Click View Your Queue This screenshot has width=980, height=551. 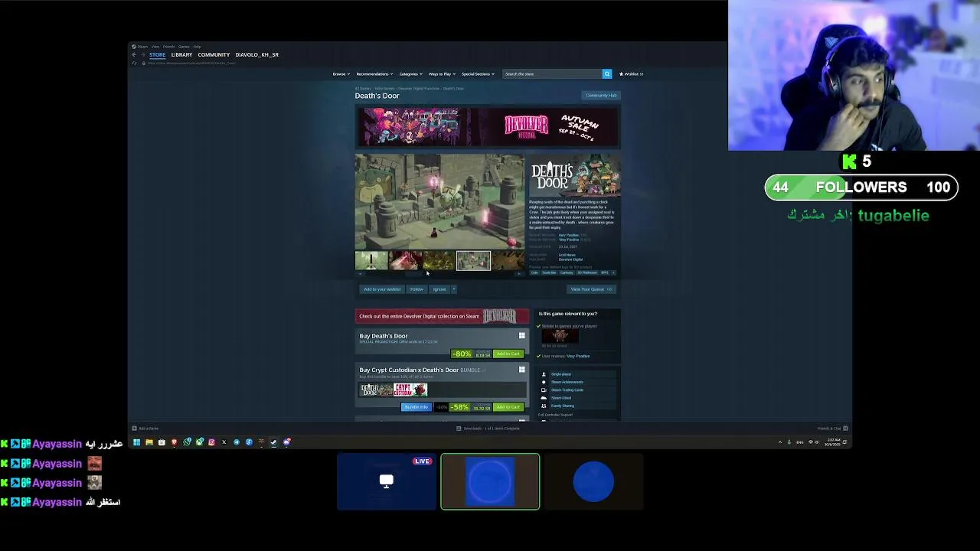point(590,289)
